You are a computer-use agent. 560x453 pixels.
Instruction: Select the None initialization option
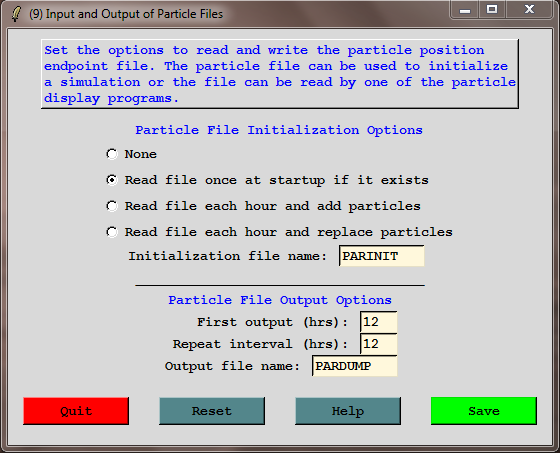(x=112, y=154)
